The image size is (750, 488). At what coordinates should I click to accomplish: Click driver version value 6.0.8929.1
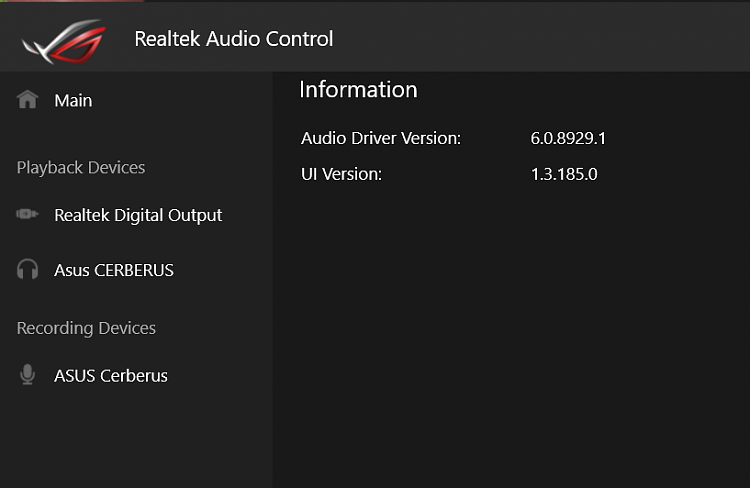pos(568,138)
